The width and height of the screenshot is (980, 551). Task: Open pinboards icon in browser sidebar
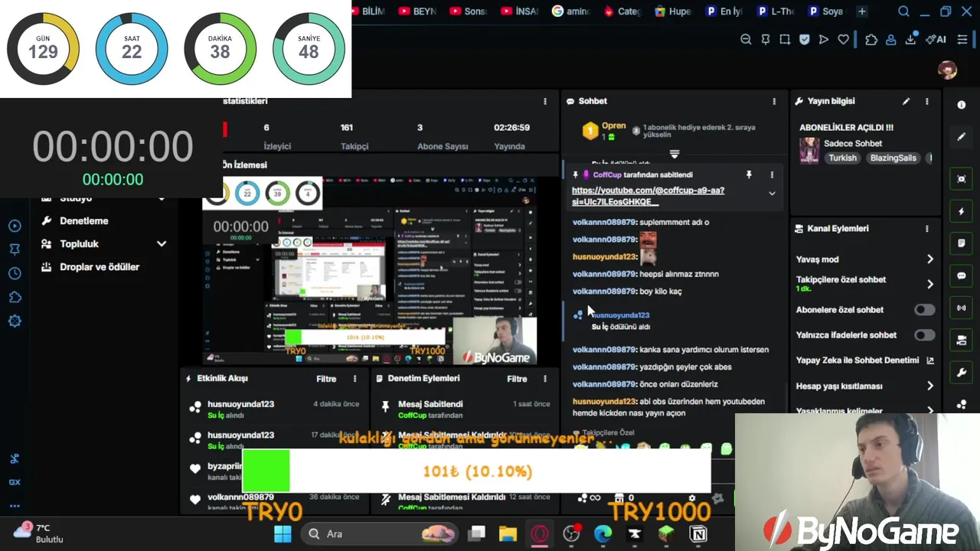click(x=15, y=249)
